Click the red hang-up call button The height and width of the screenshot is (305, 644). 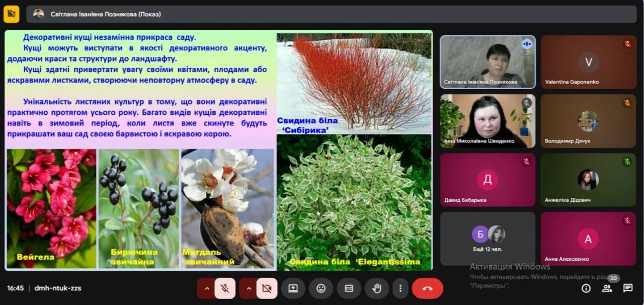427,288
